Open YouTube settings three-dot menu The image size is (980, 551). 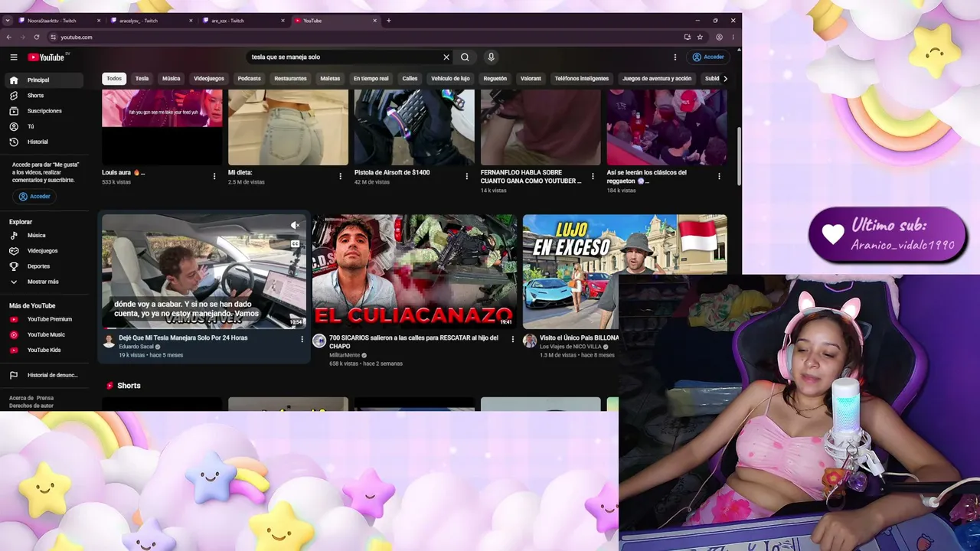click(x=675, y=57)
